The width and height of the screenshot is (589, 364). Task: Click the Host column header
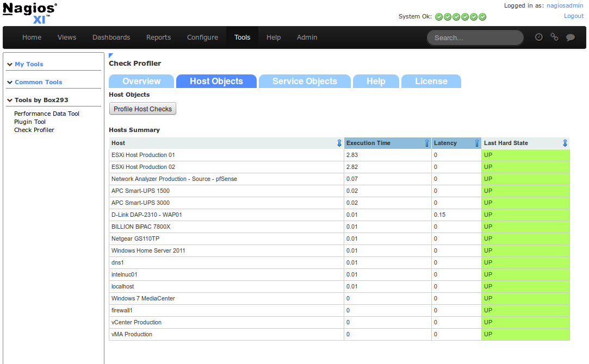(x=226, y=143)
